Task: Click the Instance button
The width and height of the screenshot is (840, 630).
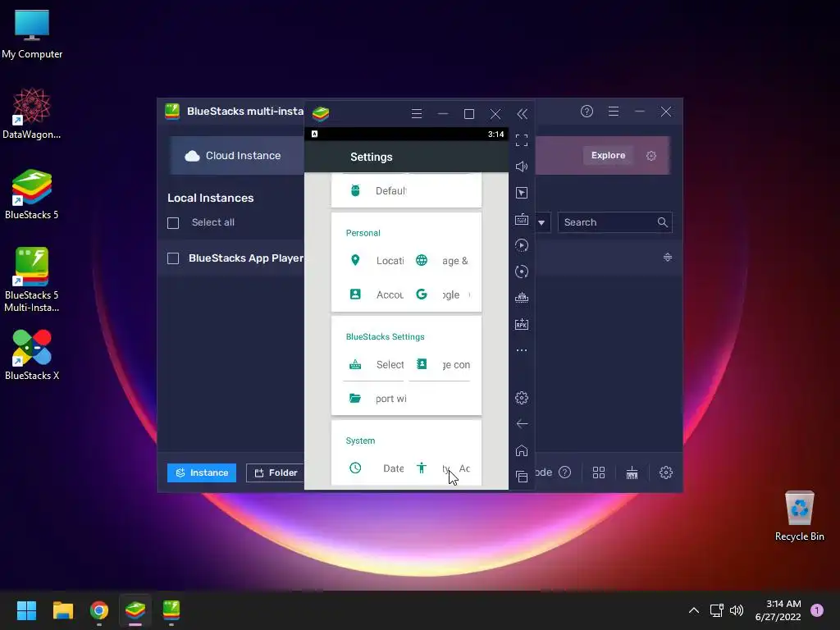Action: tap(202, 472)
